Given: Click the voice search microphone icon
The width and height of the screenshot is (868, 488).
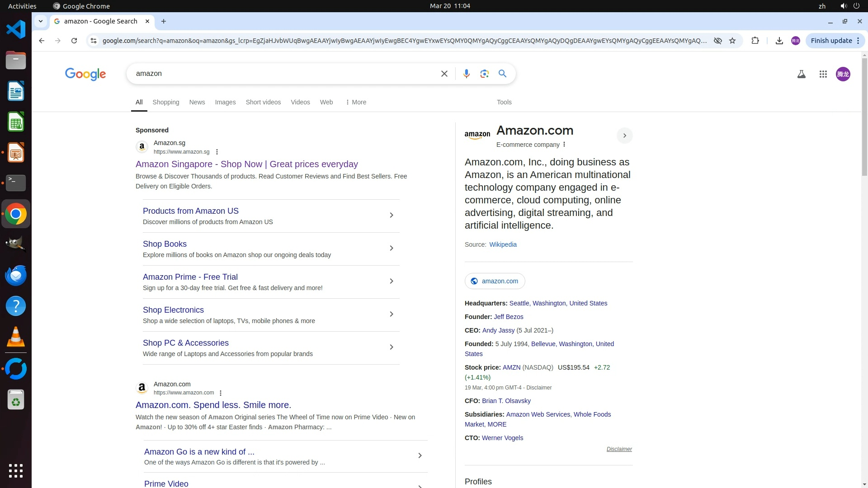Looking at the screenshot, I should coord(466,74).
